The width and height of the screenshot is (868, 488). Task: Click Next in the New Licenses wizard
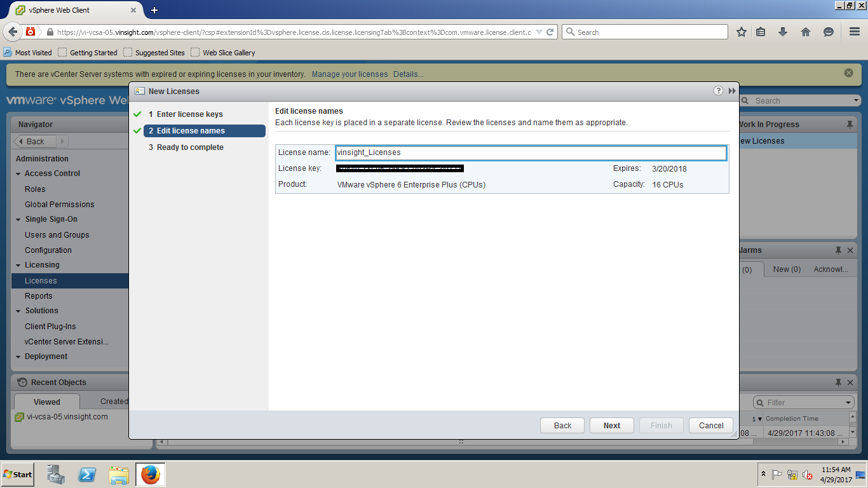coord(612,426)
